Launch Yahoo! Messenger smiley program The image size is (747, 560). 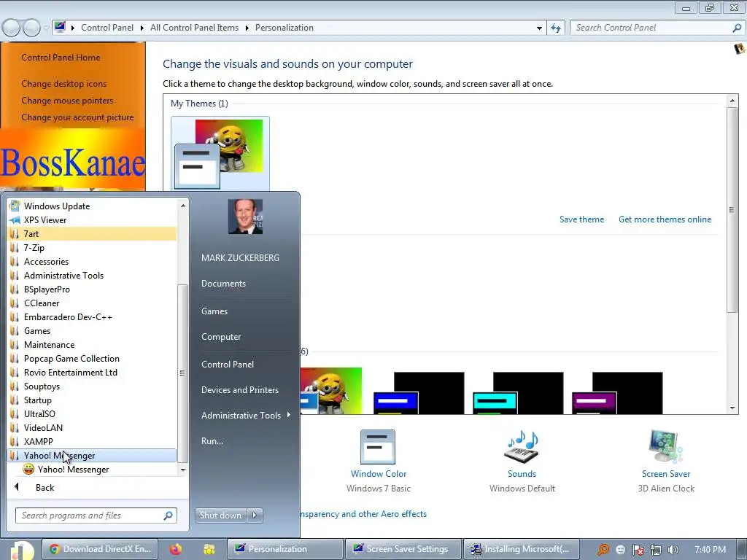click(x=92, y=469)
